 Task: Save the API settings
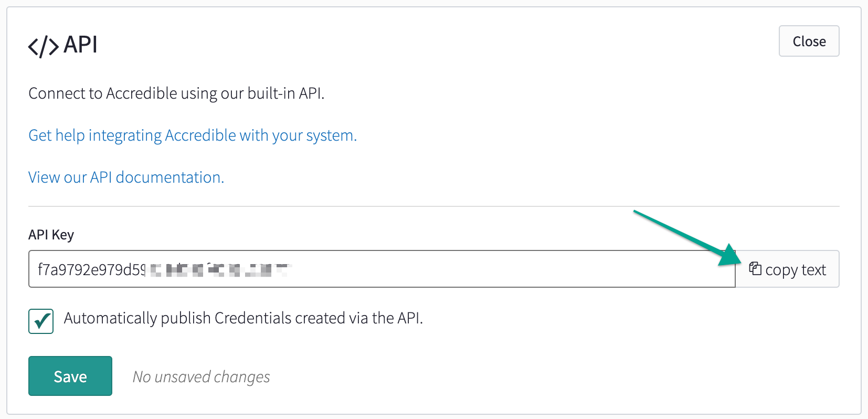(70, 376)
